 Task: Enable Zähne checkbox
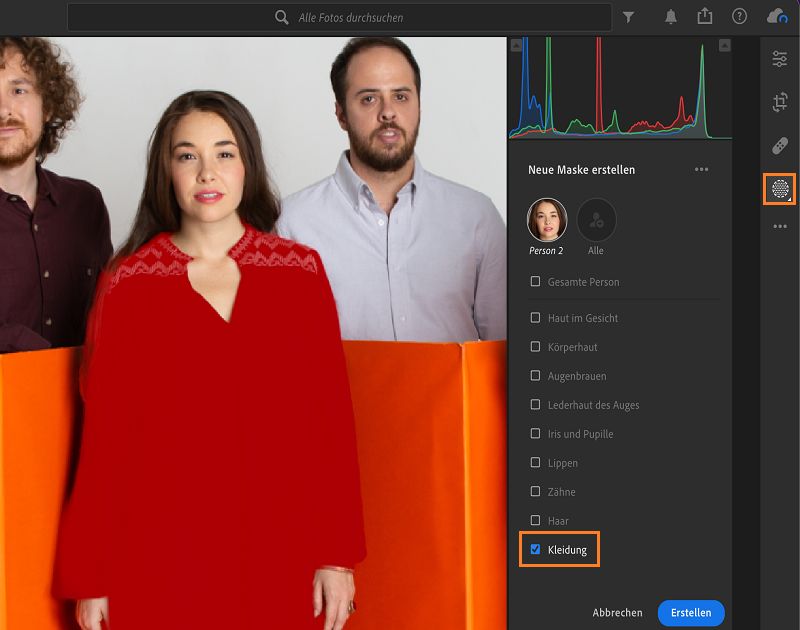[535, 492]
